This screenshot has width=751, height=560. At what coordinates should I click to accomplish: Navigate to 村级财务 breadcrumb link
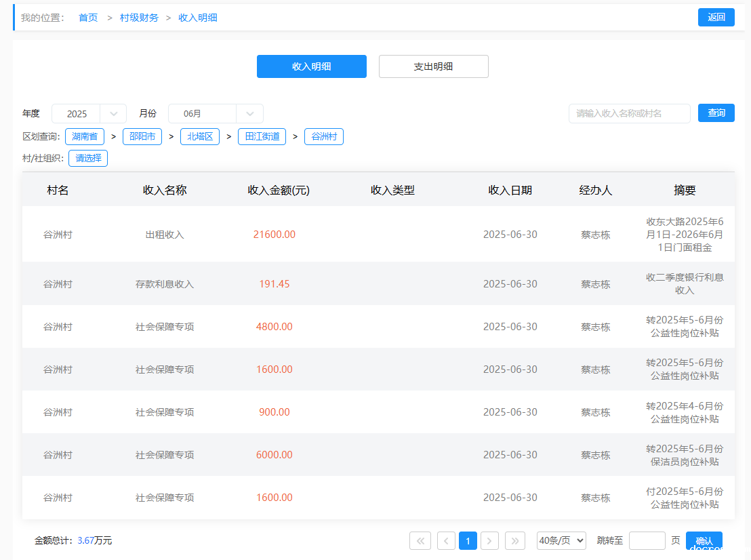tap(139, 18)
